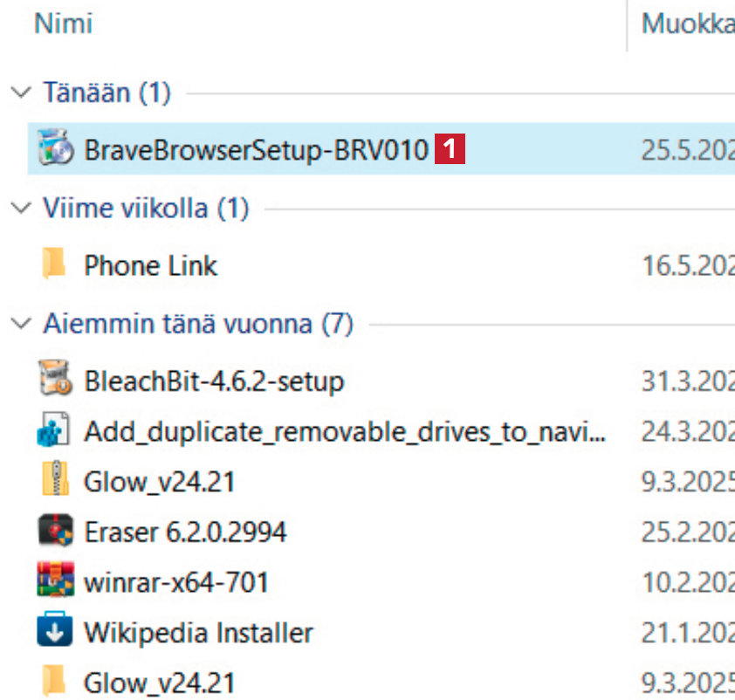
Task: Click the BraveBrowserSetup installer icon
Action: (55, 148)
